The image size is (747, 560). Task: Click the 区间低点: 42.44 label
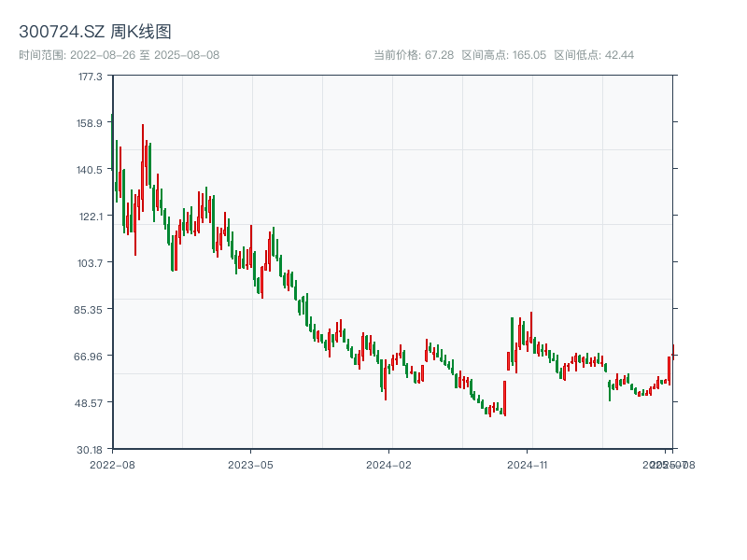(594, 55)
